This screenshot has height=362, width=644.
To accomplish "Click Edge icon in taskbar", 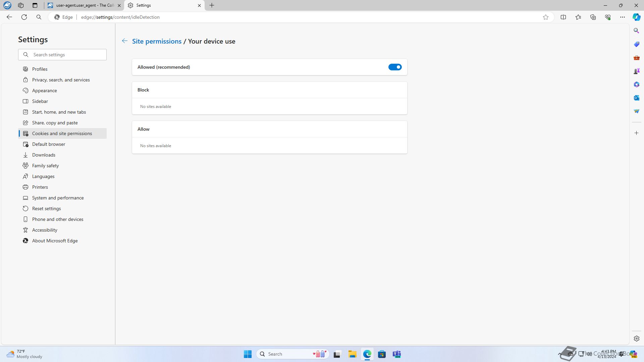I will [367, 354].
